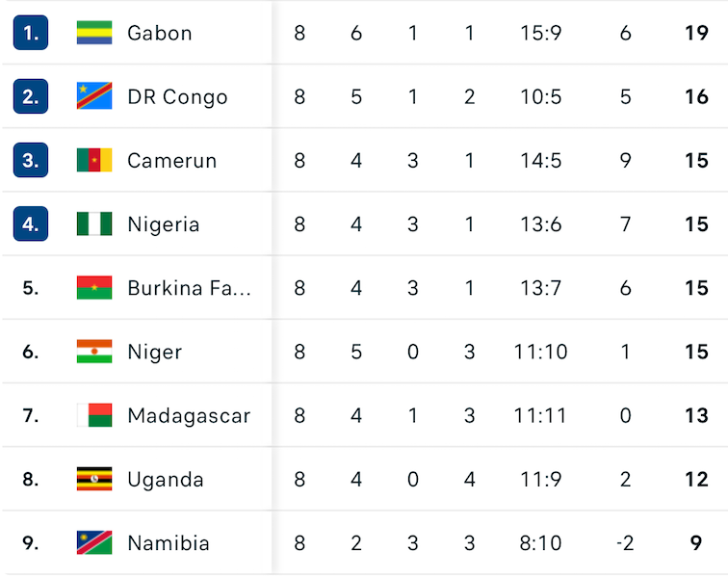Open the DR Congo team link
Image resolution: width=728 pixels, height=578 pixels.
[177, 96]
